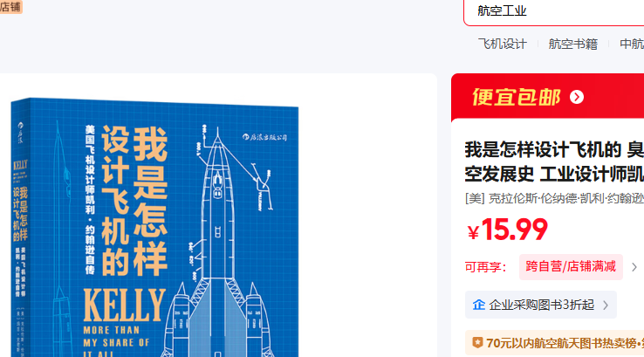
Task: Click the 跨自营/店铺满减 coupon tag
Action: click(x=571, y=267)
